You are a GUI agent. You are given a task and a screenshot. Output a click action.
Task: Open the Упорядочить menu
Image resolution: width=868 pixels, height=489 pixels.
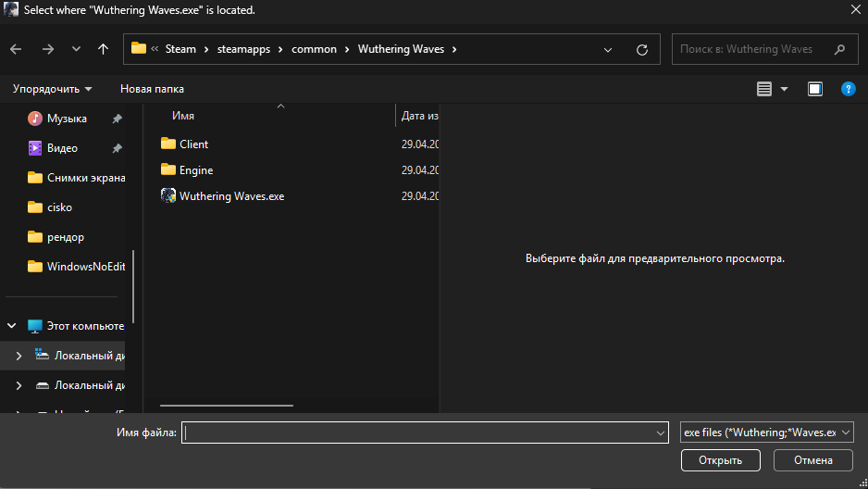53,89
